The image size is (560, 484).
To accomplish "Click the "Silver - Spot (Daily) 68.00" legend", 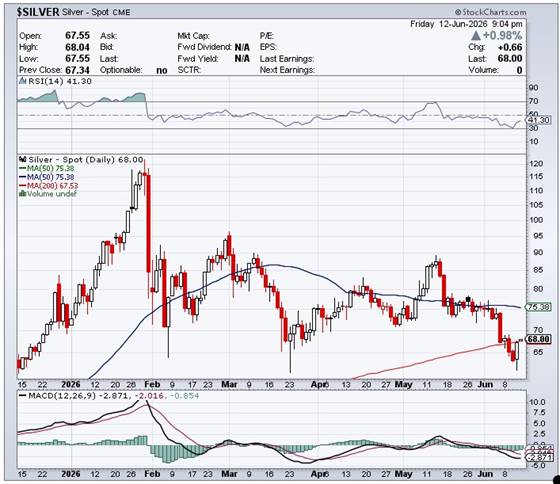I will (x=86, y=159).
